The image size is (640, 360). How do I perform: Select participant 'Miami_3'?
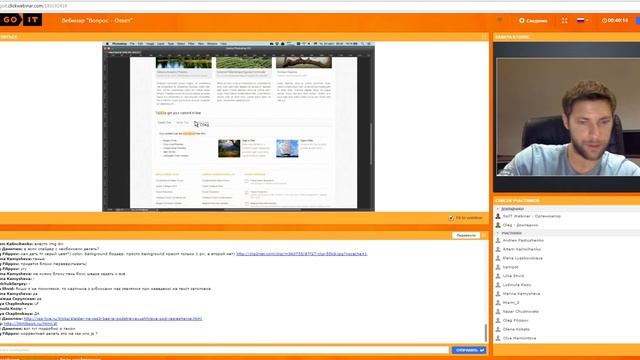511,303
